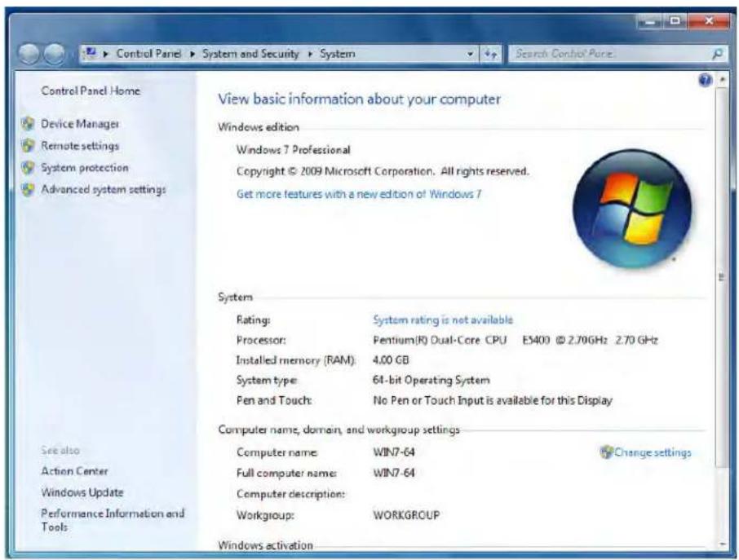Expand the arrow after Control Panel breadcrumb
Image resolution: width=739 pixels, height=560 pixels.
click(192, 54)
